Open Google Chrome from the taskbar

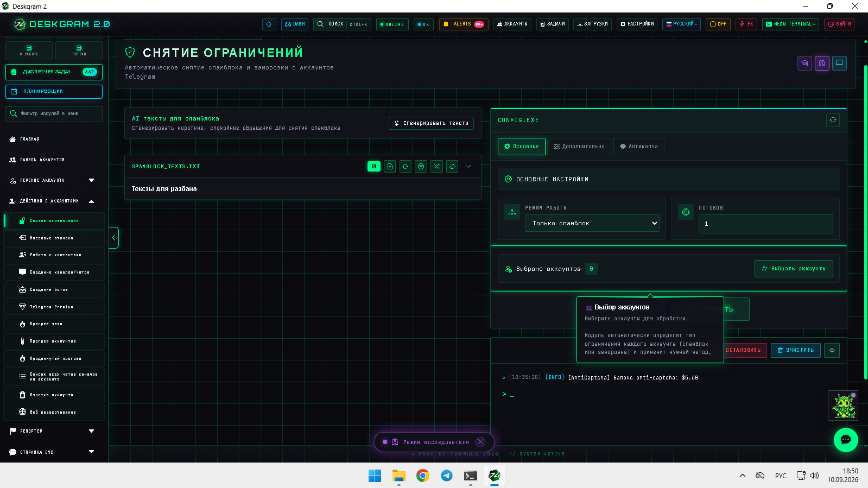(x=423, y=476)
